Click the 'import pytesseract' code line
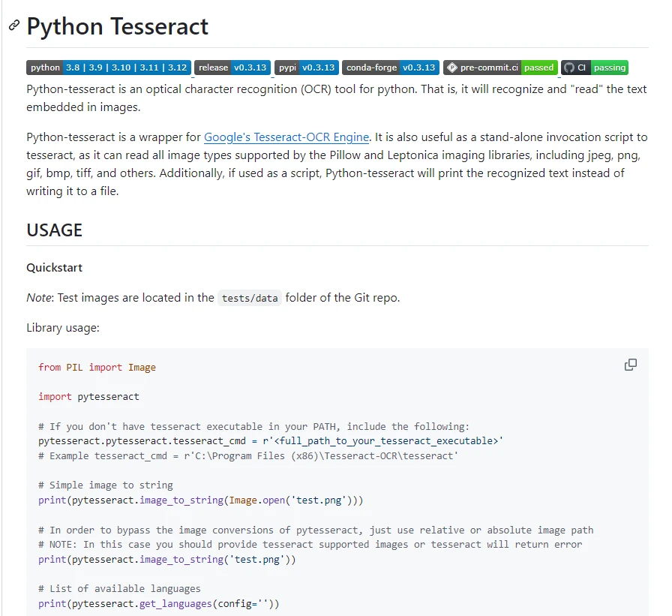Image resolution: width=672 pixels, height=616 pixels. (88, 396)
